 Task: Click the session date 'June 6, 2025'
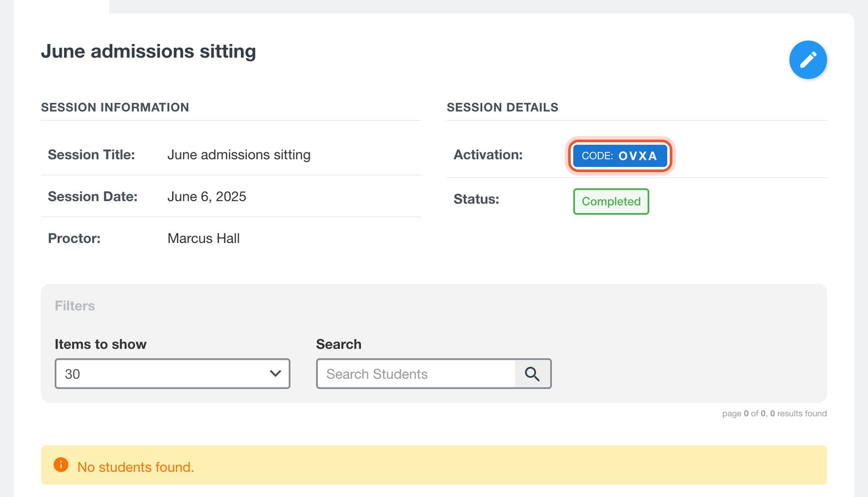(x=207, y=197)
